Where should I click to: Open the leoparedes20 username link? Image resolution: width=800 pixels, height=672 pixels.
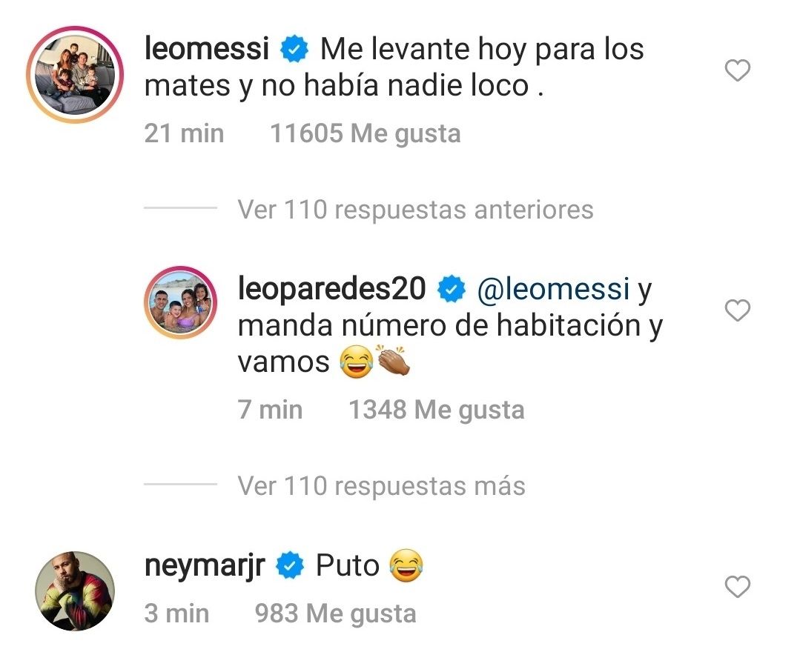(331, 289)
